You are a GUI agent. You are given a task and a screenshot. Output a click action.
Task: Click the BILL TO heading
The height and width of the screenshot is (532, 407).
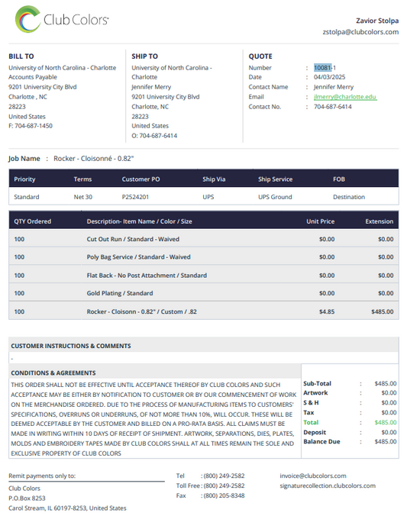point(21,56)
